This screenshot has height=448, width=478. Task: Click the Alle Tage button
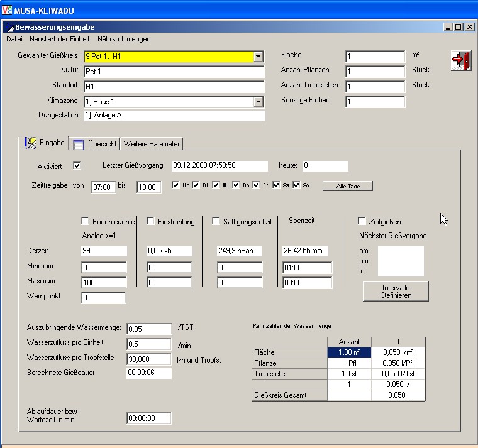point(348,186)
